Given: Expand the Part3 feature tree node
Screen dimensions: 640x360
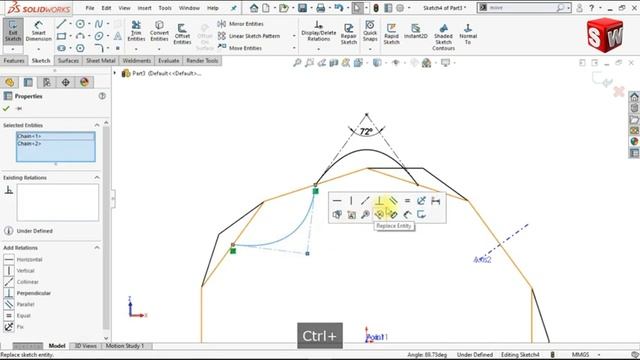Looking at the screenshot, I should pyautogui.click(x=115, y=73).
